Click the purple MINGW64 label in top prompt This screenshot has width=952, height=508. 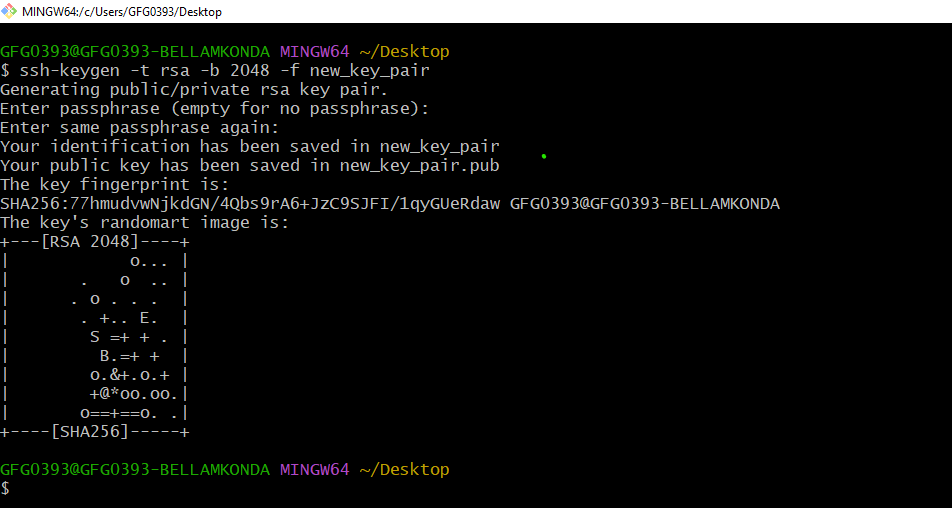[x=313, y=52]
